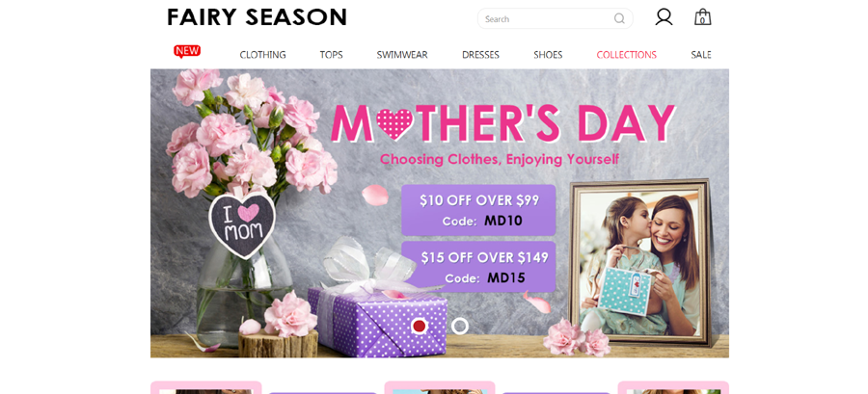
Task: Open the shopping bag cart icon
Action: tap(702, 17)
